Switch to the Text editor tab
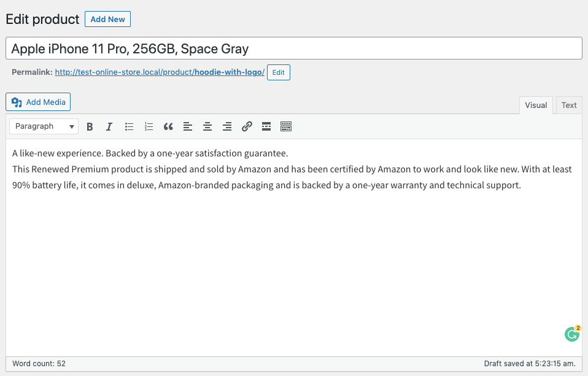This screenshot has height=376, width=588. [569, 106]
